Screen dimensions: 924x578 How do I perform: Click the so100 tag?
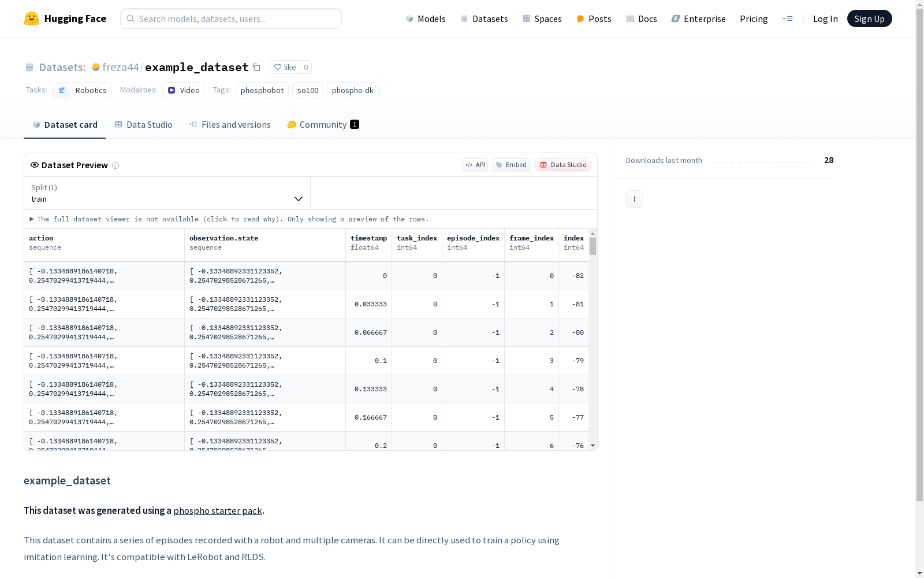(x=308, y=90)
